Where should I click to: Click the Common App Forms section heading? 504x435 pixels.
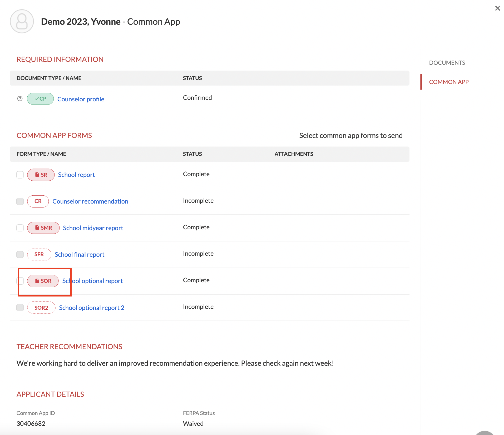coord(54,135)
